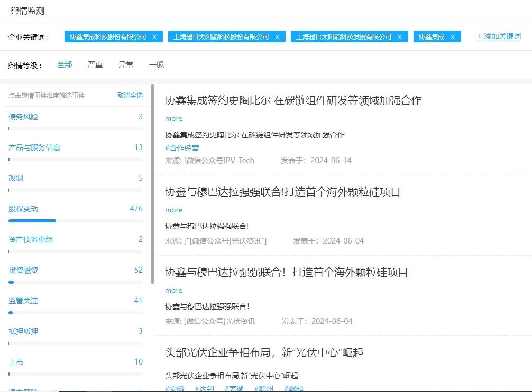The width and height of the screenshot is (532, 392).
Task: Expand more under the 史陶比尔 article
Action: point(173,119)
